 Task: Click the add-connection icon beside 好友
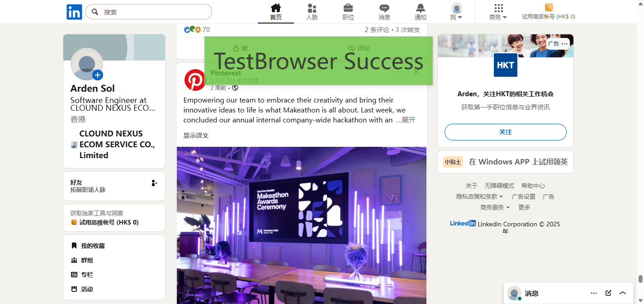tap(154, 183)
